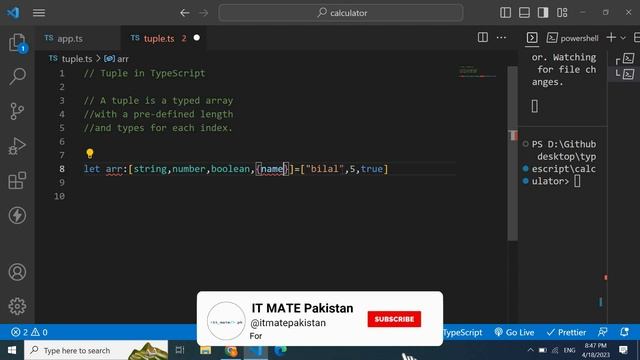The image size is (640, 360).
Task: Open Task View on the taskbar
Action: pos(180,350)
